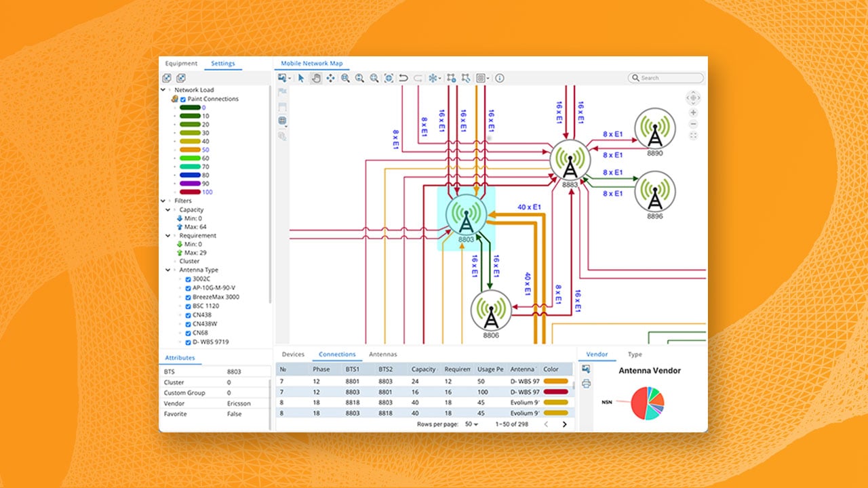Toggle Paint Connections checkbox
This screenshot has width=868, height=488.
coord(183,99)
